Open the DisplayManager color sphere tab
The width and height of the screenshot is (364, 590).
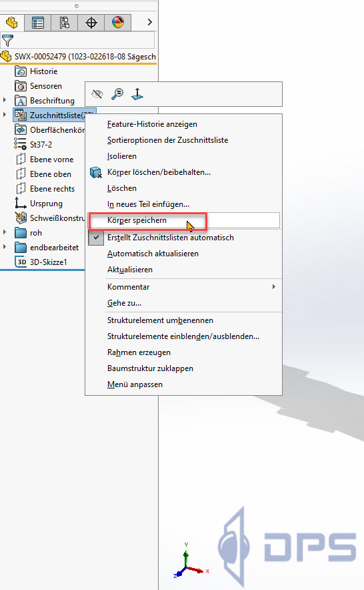pos(118,23)
